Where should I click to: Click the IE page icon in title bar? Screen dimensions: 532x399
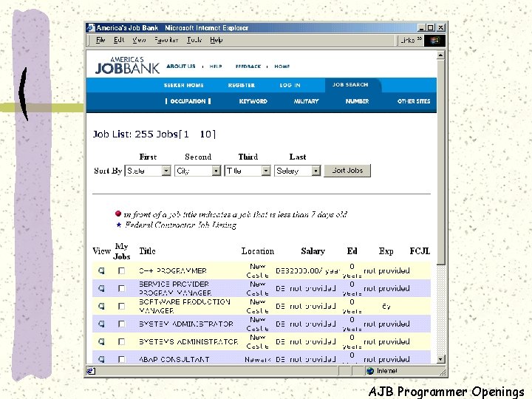coord(91,28)
